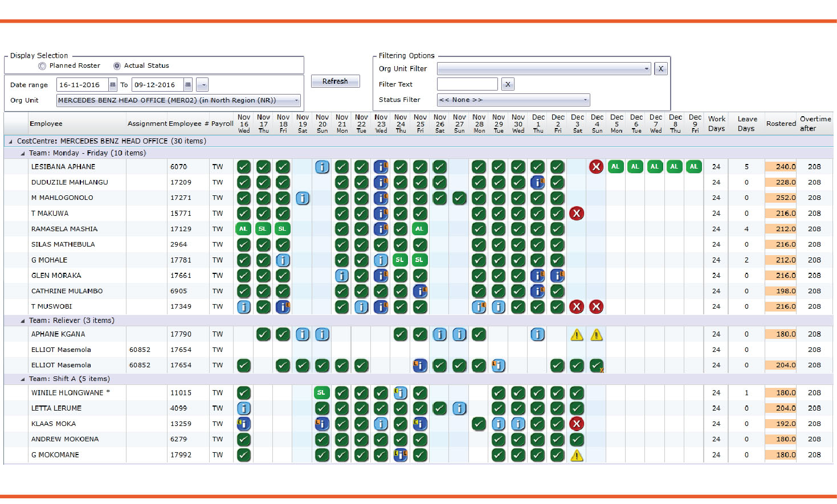Clear the Org Unit Filter
837x504 pixels.
tap(660, 69)
